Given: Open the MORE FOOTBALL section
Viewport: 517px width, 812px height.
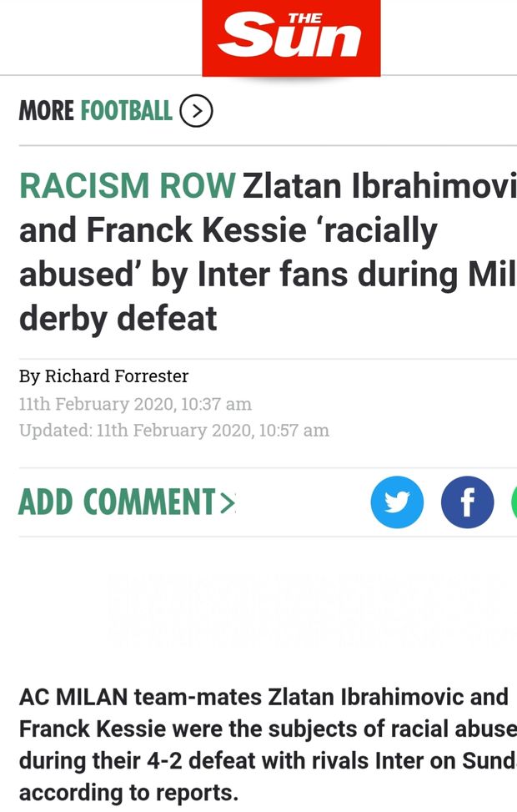Looking at the screenshot, I should tap(97, 110).
